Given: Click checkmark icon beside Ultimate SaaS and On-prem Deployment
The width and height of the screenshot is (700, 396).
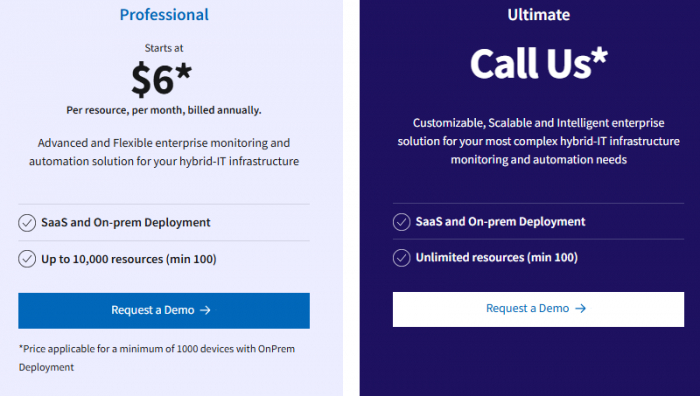Looking at the screenshot, I should point(401,222).
